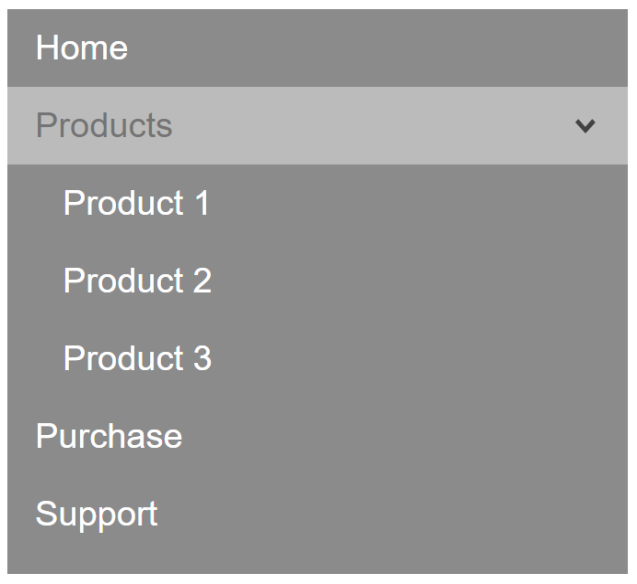Select Product 1 from the submenu
The height and width of the screenshot is (584, 637).
click(317, 203)
